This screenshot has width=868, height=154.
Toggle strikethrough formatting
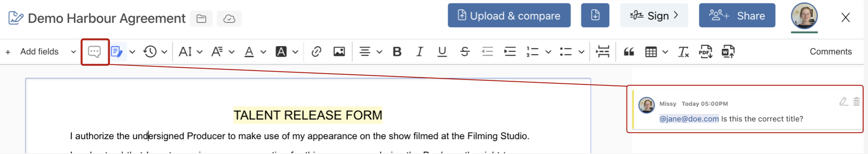click(465, 52)
